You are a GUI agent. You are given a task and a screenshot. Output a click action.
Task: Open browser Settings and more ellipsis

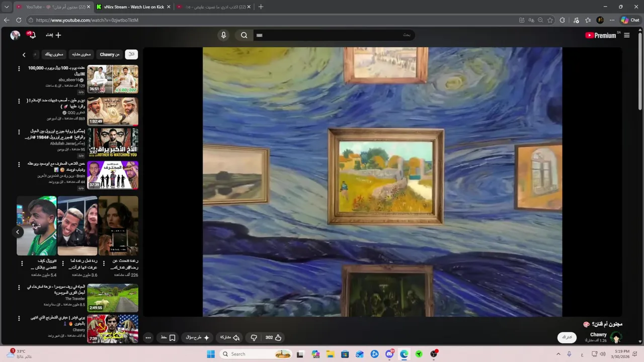(x=612, y=20)
